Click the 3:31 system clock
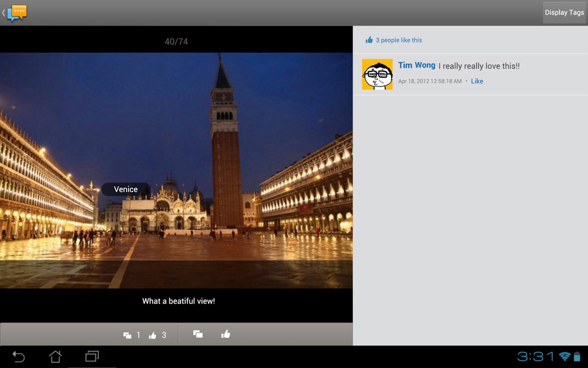This screenshot has height=368, width=588. (x=536, y=356)
